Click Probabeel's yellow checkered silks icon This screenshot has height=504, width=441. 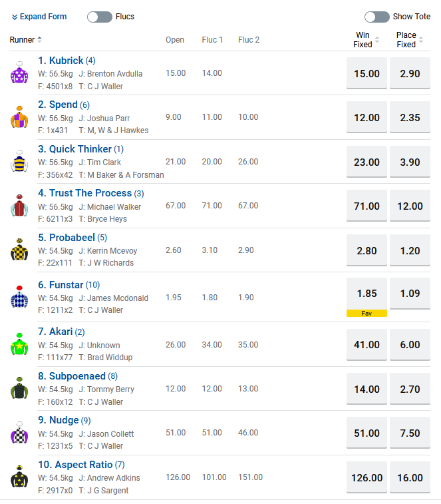[x=19, y=250]
